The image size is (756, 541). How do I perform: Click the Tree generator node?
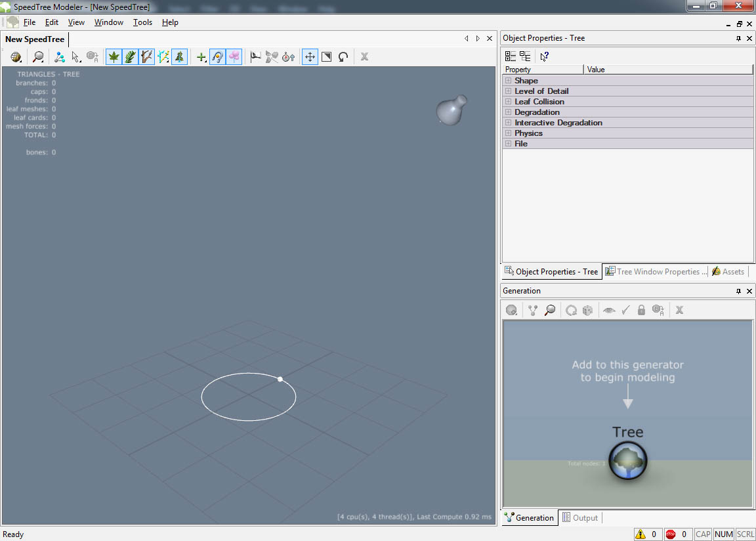tap(628, 460)
